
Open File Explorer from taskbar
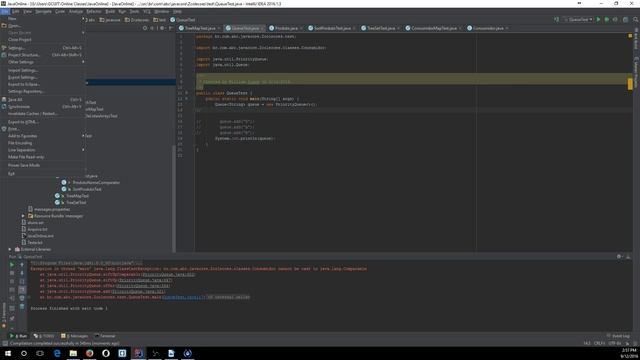click(73, 353)
